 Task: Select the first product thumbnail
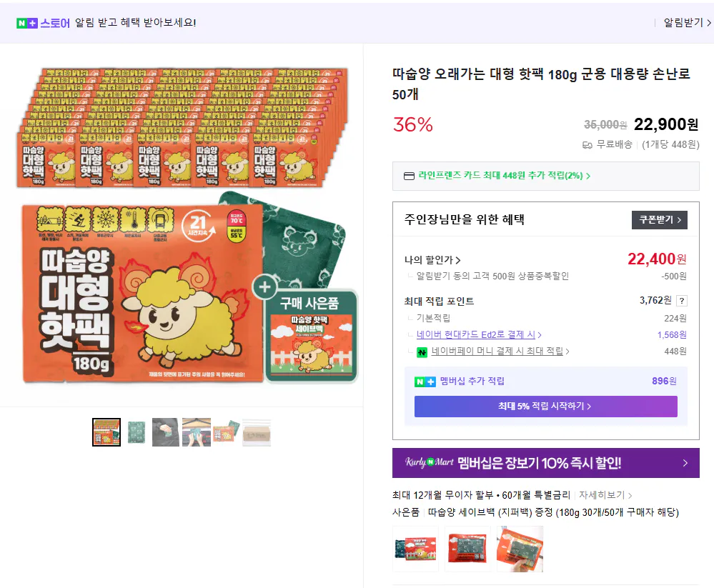tap(106, 432)
